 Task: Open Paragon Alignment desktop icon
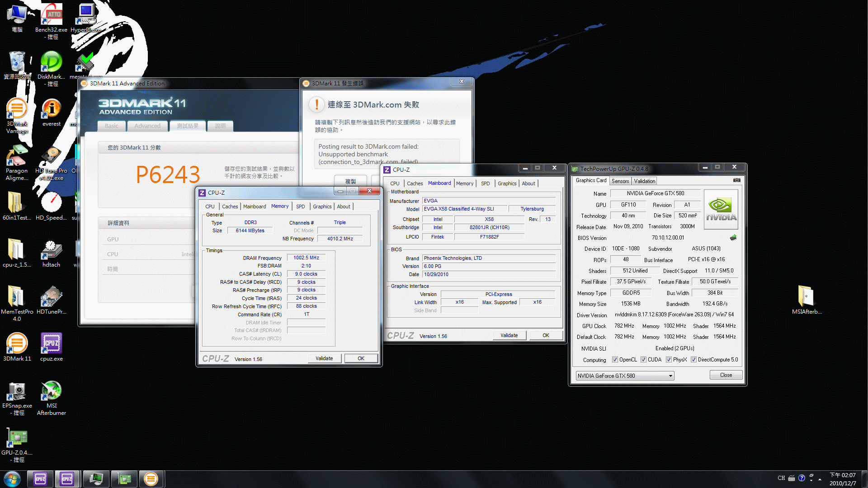click(17, 163)
